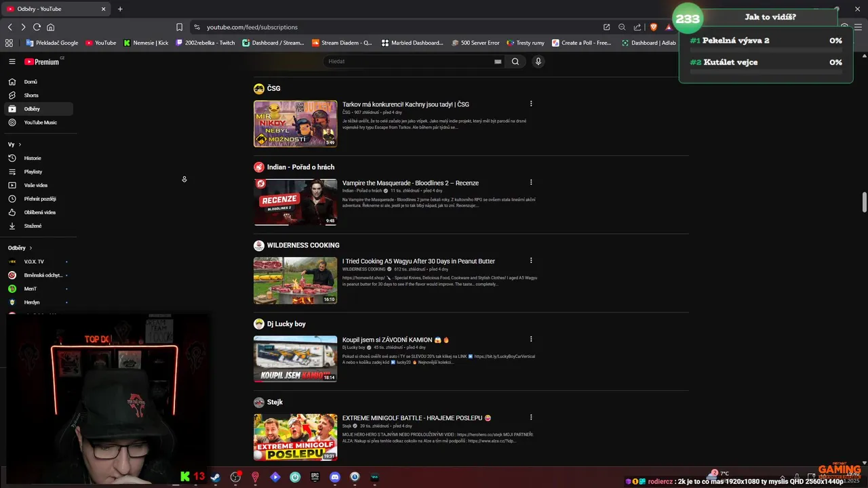The height and width of the screenshot is (488, 868).
Task: Open more options for EXTREME MINIGOLF video
Action: pos(531,418)
